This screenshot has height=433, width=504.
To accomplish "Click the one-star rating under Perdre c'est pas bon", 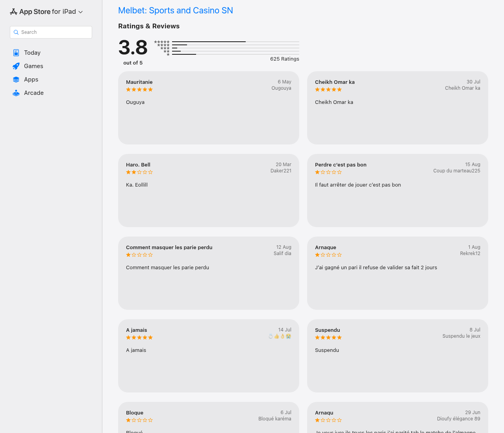I will click(x=328, y=172).
